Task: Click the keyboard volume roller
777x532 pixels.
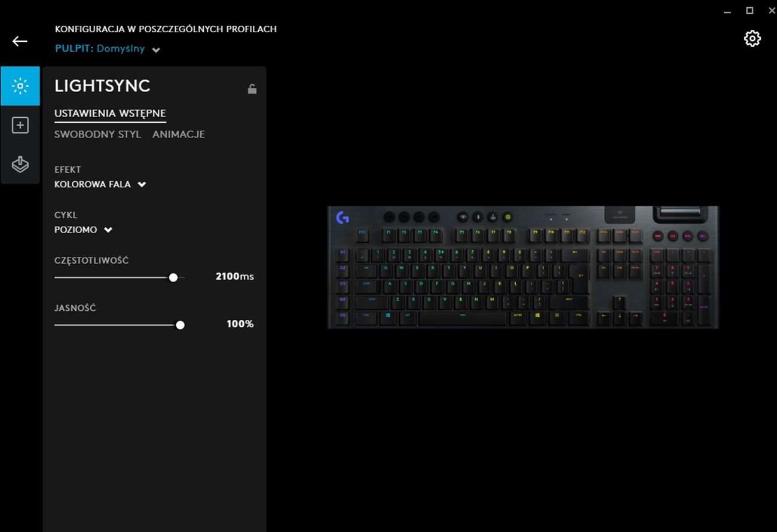Action: 681,212
